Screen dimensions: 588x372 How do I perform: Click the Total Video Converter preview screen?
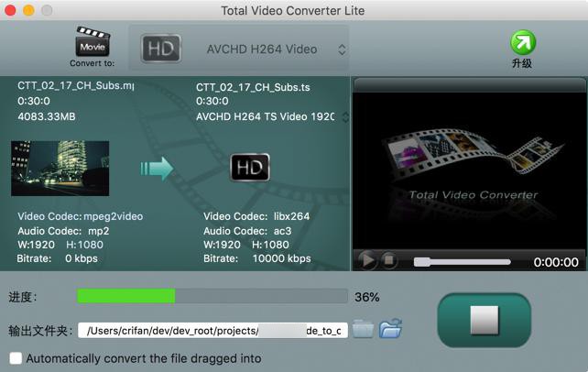click(x=469, y=170)
